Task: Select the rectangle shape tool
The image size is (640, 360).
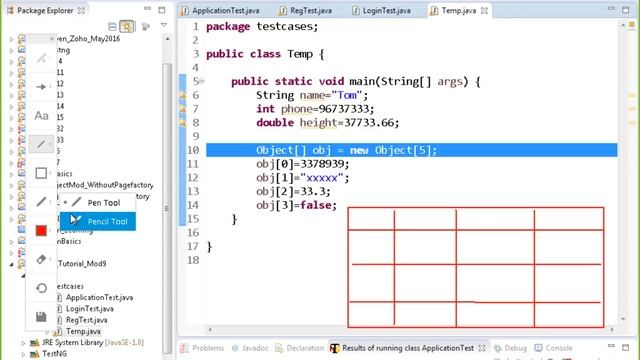Action: [41, 173]
